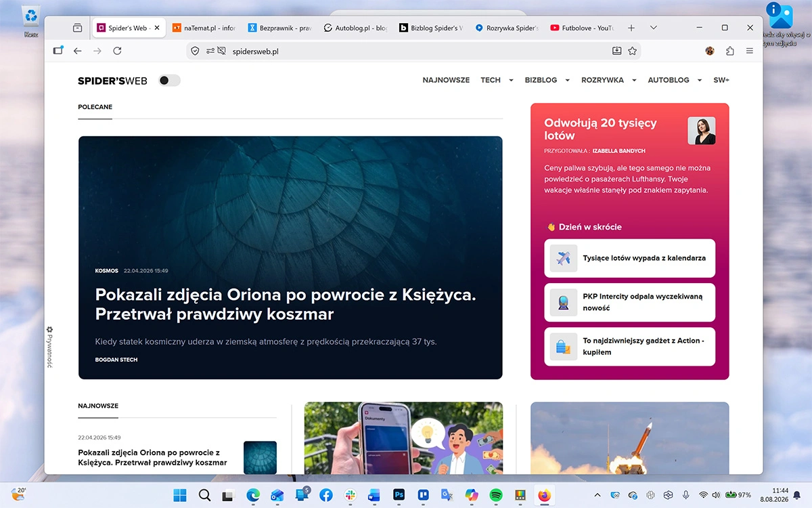This screenshot has width=812, height=508.
Task: Switch to the Bizblog Spider's Web tab
Action: pos(431,28)
